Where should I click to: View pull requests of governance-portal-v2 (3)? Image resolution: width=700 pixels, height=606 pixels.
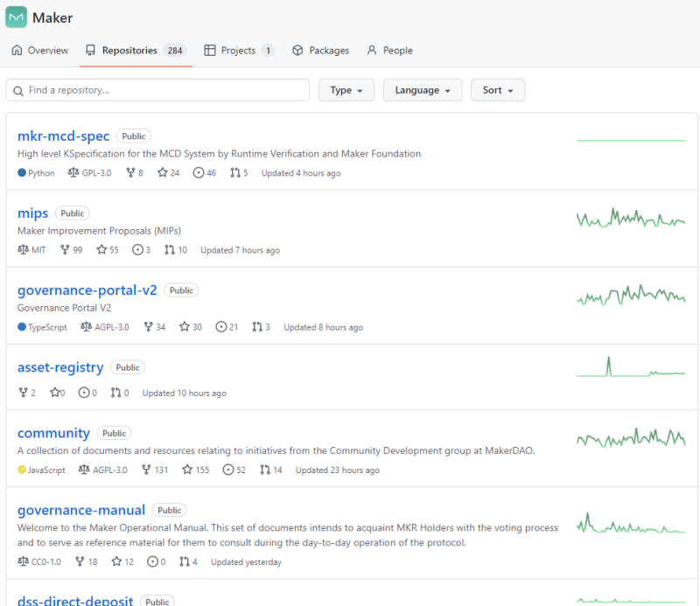coord(261,327)
